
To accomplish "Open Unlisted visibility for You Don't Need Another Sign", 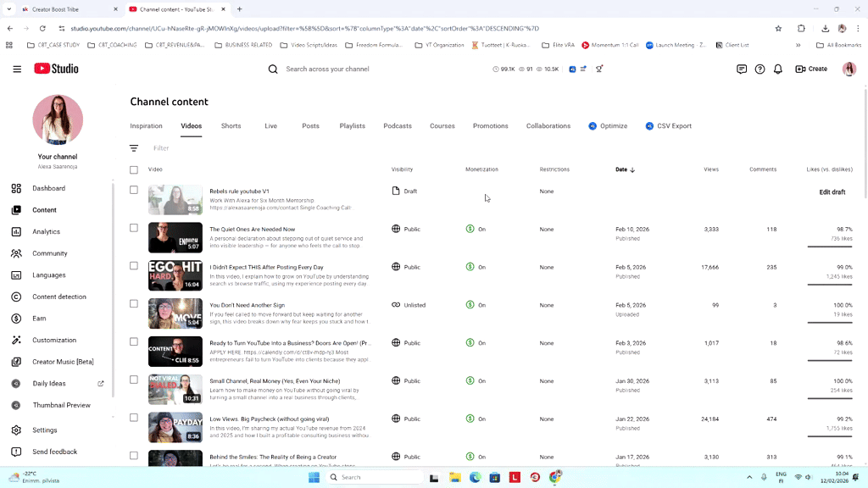I will pyautogui.click(x=409, y=305).
